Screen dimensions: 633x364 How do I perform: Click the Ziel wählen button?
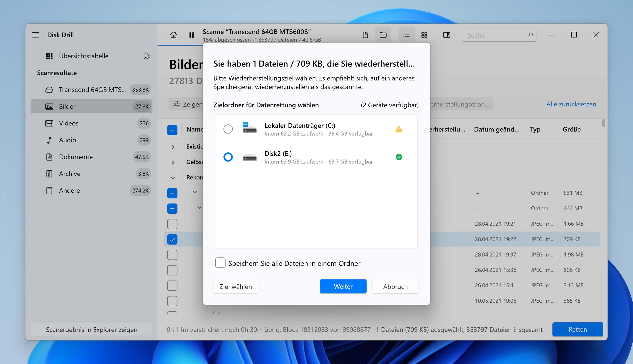(236, 286)
